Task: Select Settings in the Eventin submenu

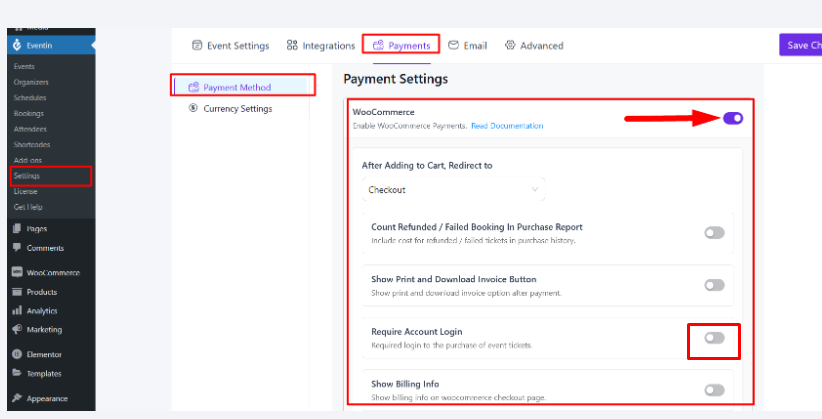Action: (x=27, y=176)
